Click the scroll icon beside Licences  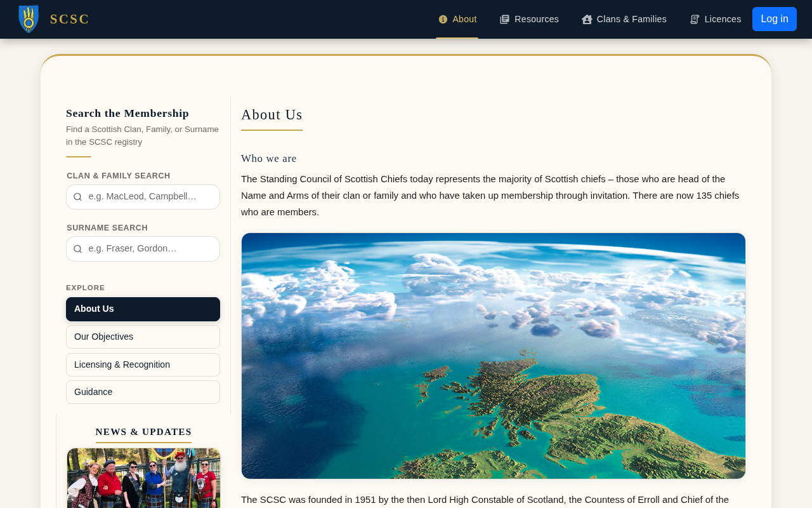[695, 20]
